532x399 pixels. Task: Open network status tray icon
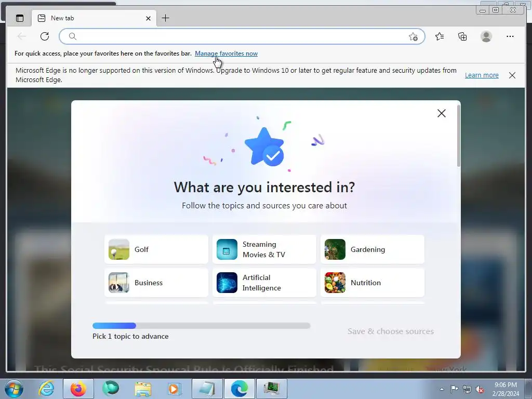[x=467, y=389]
